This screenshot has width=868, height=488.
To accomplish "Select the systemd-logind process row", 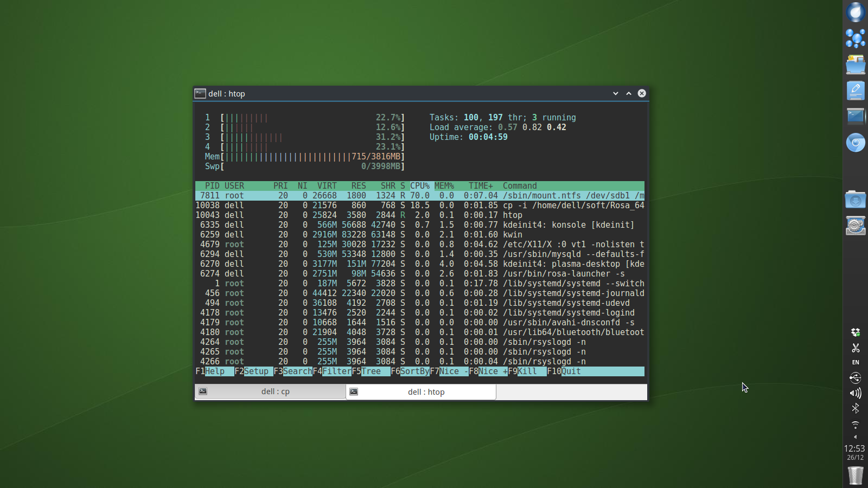I will [420, 313].
